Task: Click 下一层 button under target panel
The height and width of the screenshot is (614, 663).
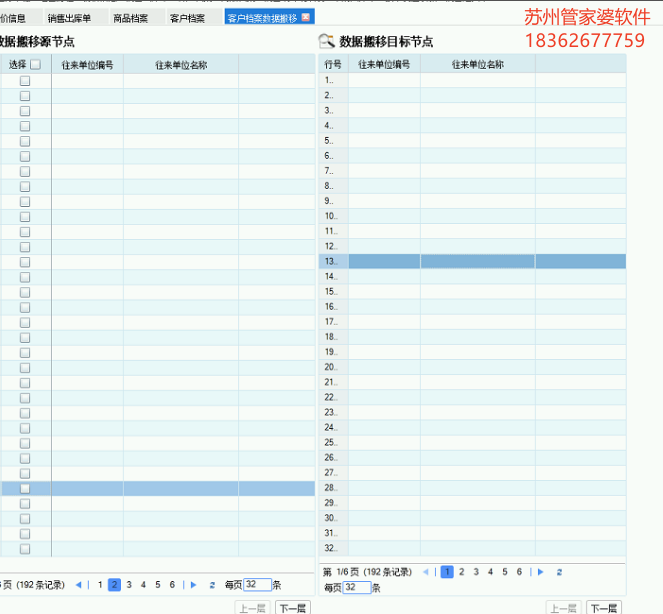Action: [x=603, y=607]
